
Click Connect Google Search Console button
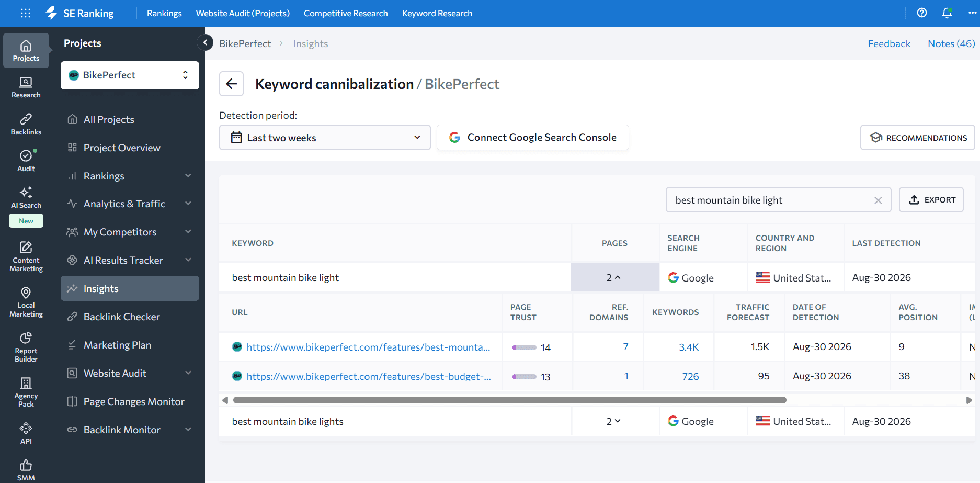click(533, 138)
